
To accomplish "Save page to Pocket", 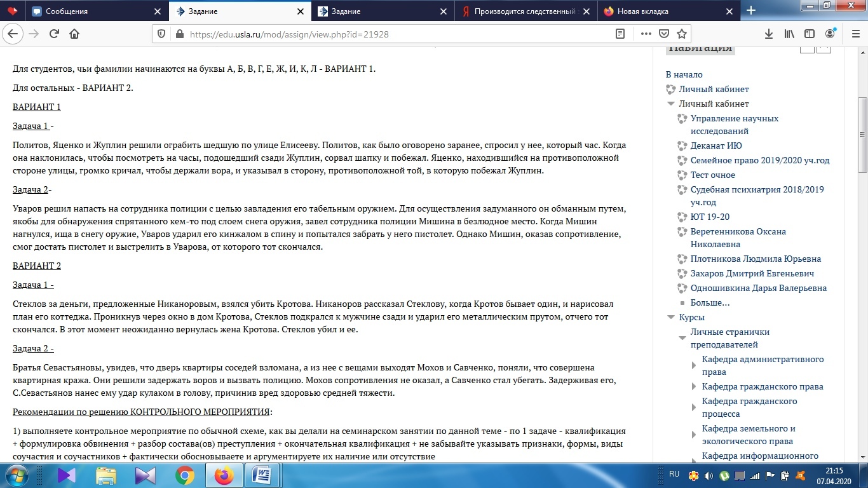I will pyautogui.click(x=664, y=34).
